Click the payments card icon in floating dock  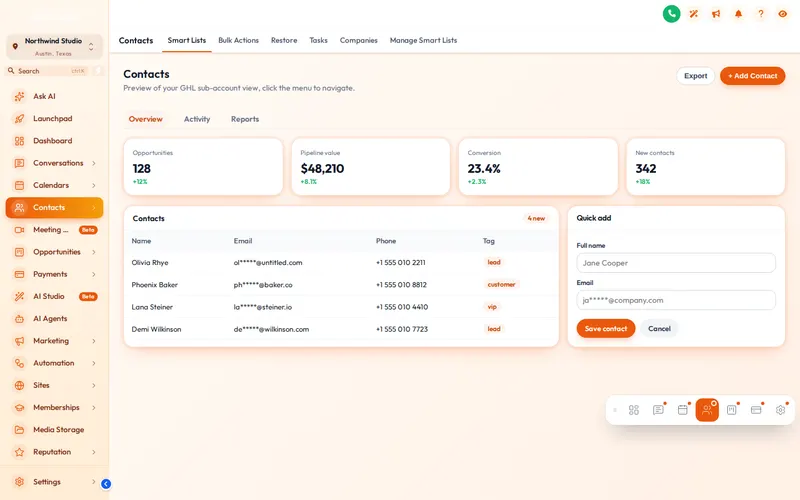tap(756, 410)
